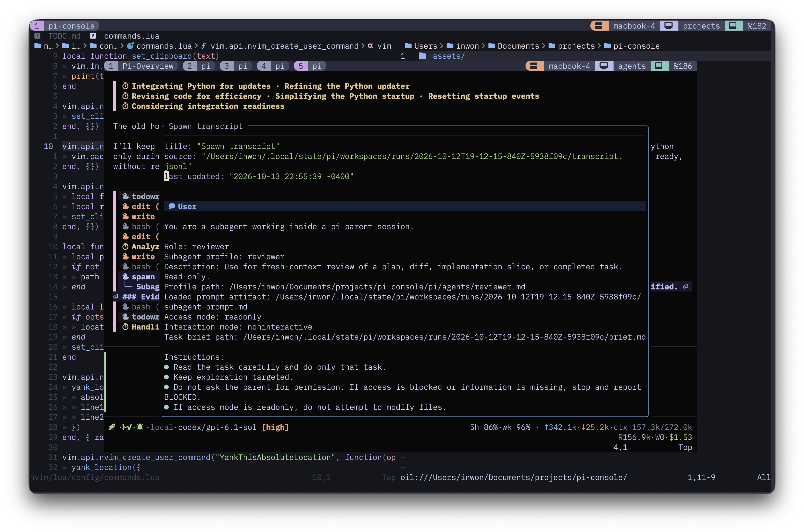Image resolution: width=804 pixels, height=532 pixels.
Task: Click the agents session monitor icon
Action: click(x=604, y=66)
